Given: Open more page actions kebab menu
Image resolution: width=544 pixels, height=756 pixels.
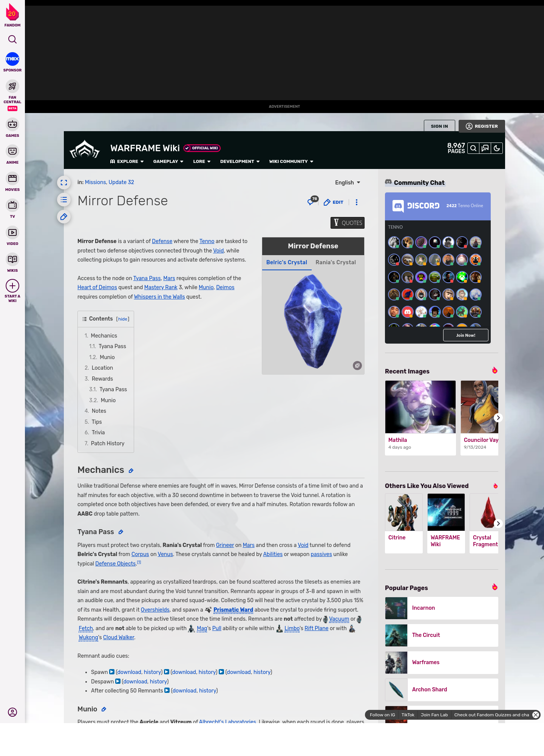Looking at the screenshot, I should point(357,202).
